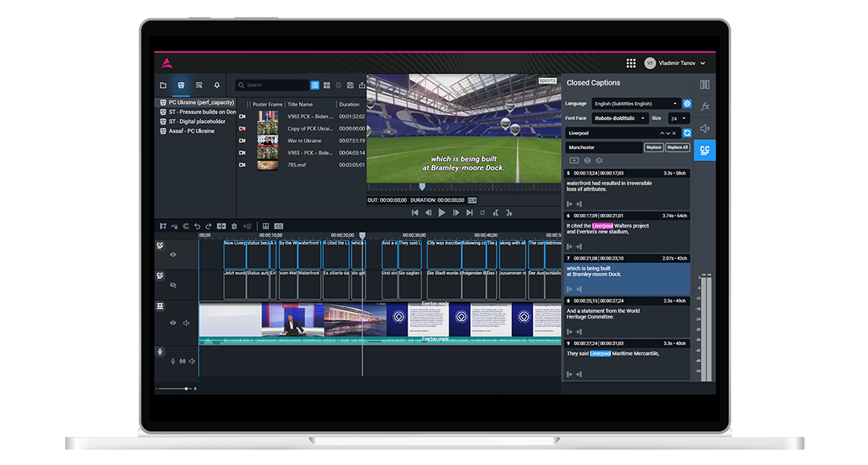Open the fx effects panel

705,106
